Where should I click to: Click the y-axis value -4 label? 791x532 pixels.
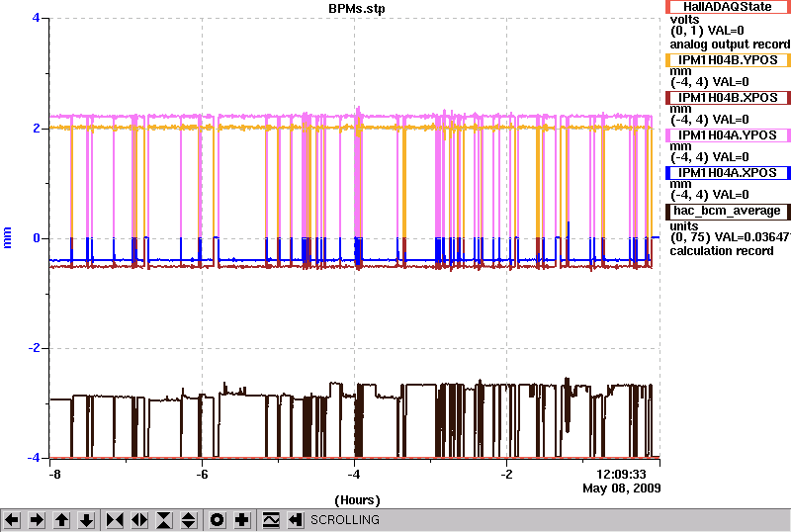coord(34,457)
